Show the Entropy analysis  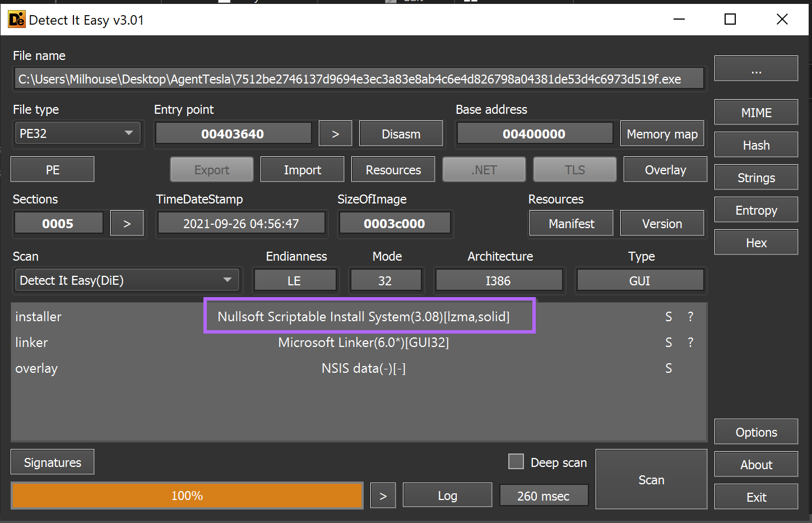coord(756,210)
